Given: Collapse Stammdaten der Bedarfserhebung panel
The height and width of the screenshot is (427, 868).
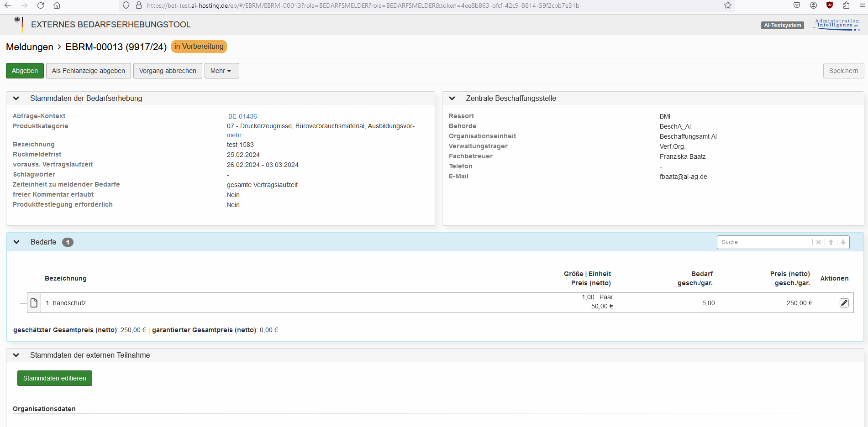Looking at the screenshot, I should [16, 99].
